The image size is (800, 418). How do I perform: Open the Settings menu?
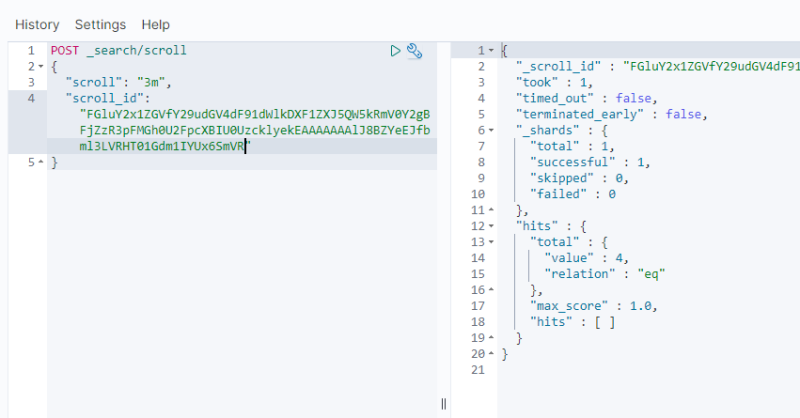(x=101, y=24)
